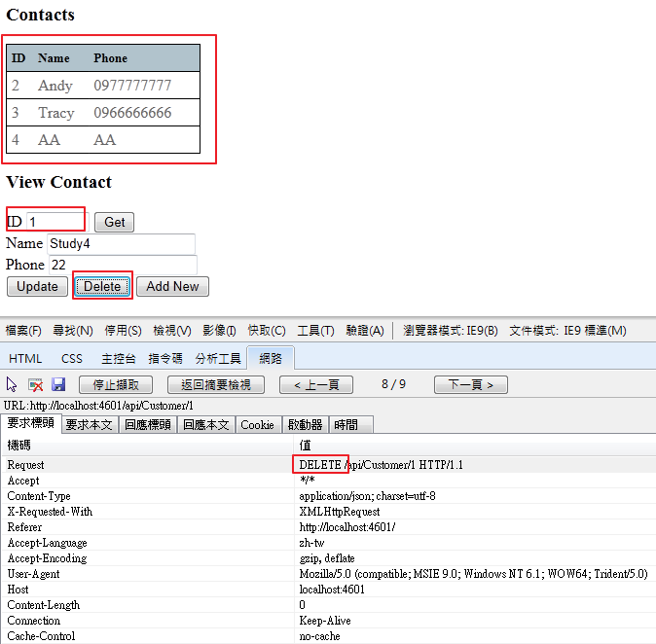Click the Delete contact button

click(x=102, y=286)
